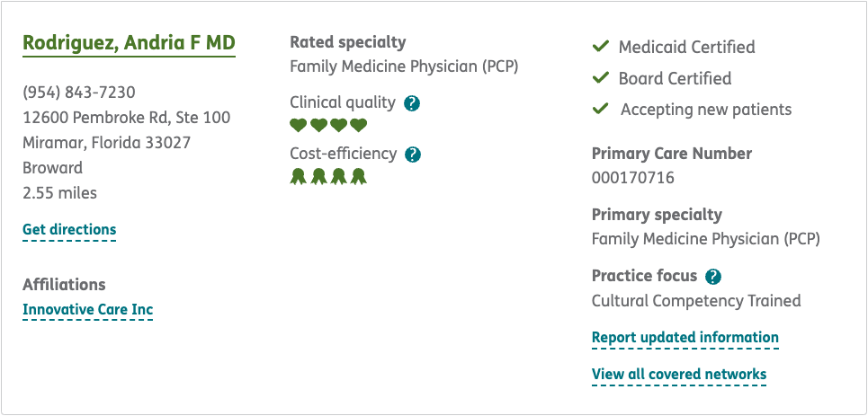The height and width of the screenshot is (416, 868).
Task: Select the Primary Care Number 000170716
Action: pos(632,178)
